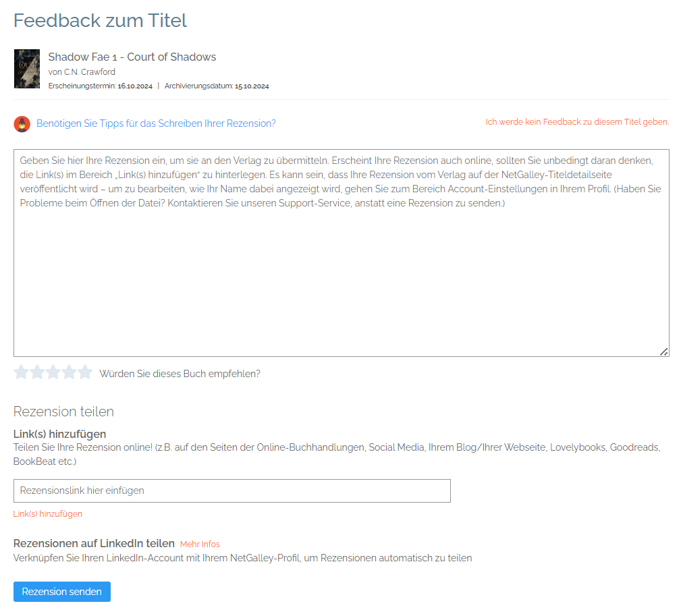Click the 'Shadow Fae 1 - Court of Shadows' title
The image size is (681, 616).
(x=132, y=57)
